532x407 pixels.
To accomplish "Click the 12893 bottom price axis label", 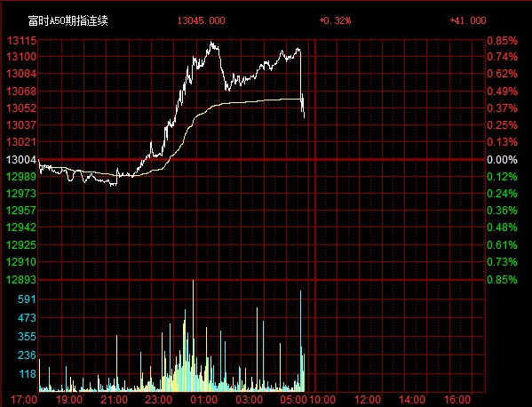I will pyautogui.click(x=21, y=279).
